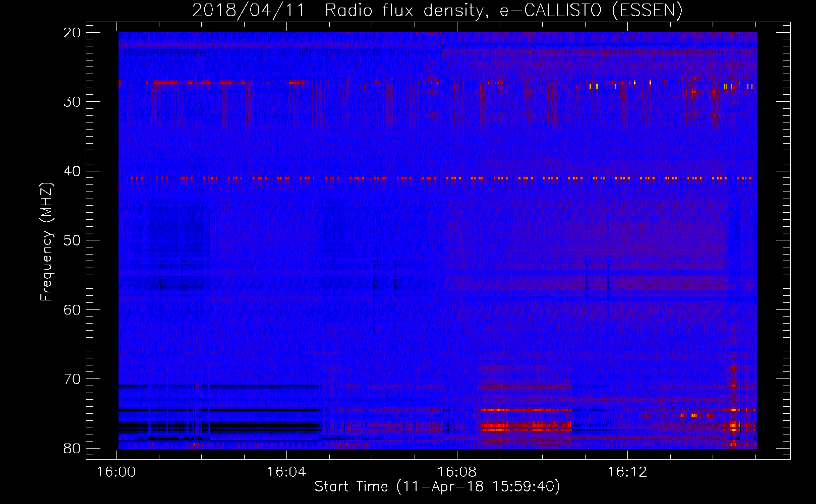Click the 'Start Time (11-Apr-18 15:59:40)' label
This screenshot has width=816, height=504.
437,487
